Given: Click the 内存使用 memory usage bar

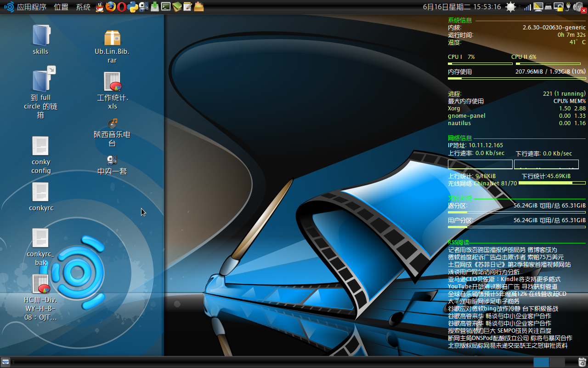Looking at the screenshot, I should click(x=517, y=79).
